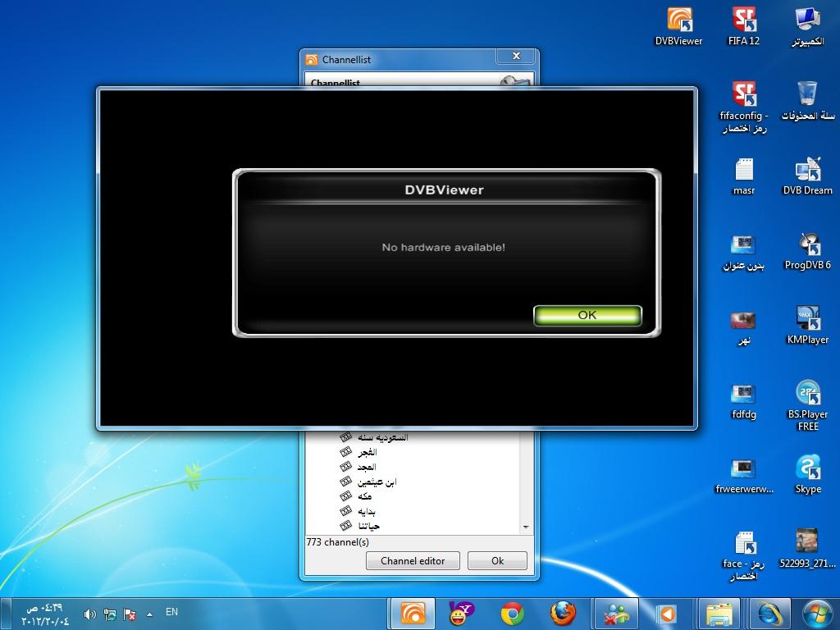Viewport: 840px width, 630px height.
Task: Select the سلة المحذوفات recycle bin icon
Action: 807,102
